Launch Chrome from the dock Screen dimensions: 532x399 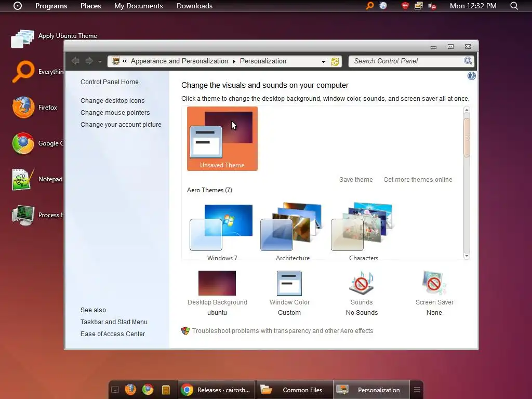point(148,390)
